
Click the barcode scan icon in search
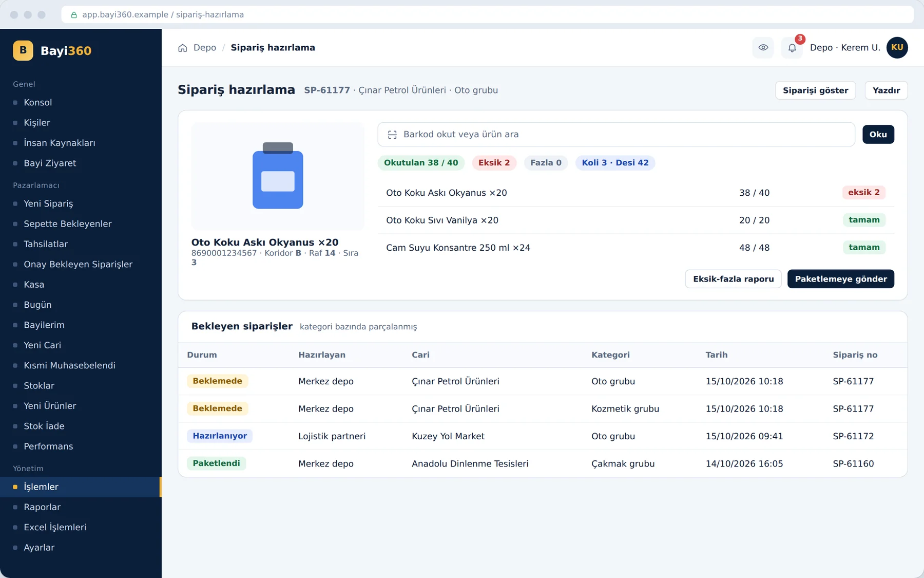pyautogui.click(x=392, y=135)
